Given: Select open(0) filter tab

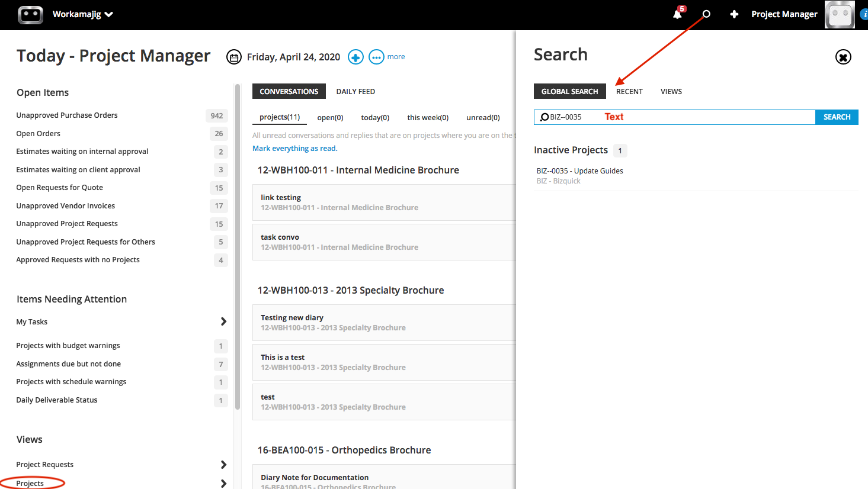Looking at the screenshot, I should [x=330, y=117].
